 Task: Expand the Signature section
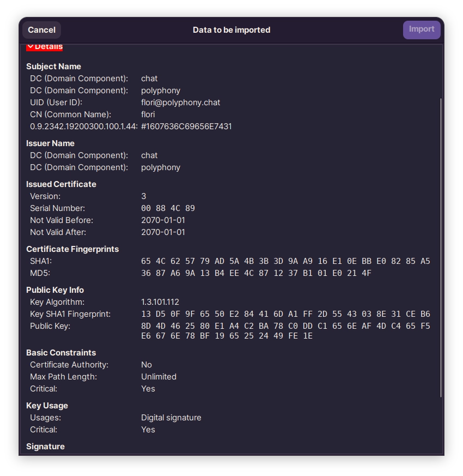[x=45, y=446]
